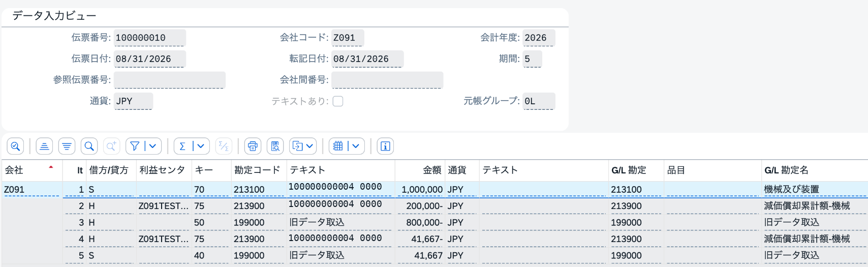Viewport: 868px width, 267px height.
Task: Select the データ入力ビュー title
Action: [x=54, y=16]
